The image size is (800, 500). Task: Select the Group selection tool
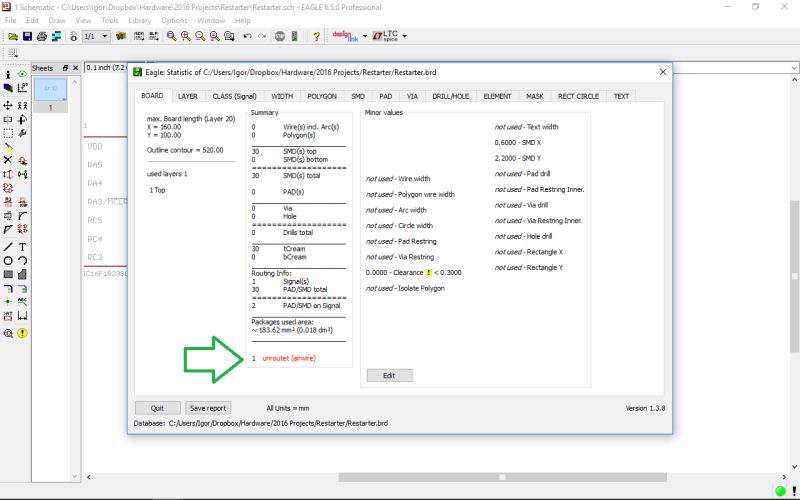[x=8, y=133]
